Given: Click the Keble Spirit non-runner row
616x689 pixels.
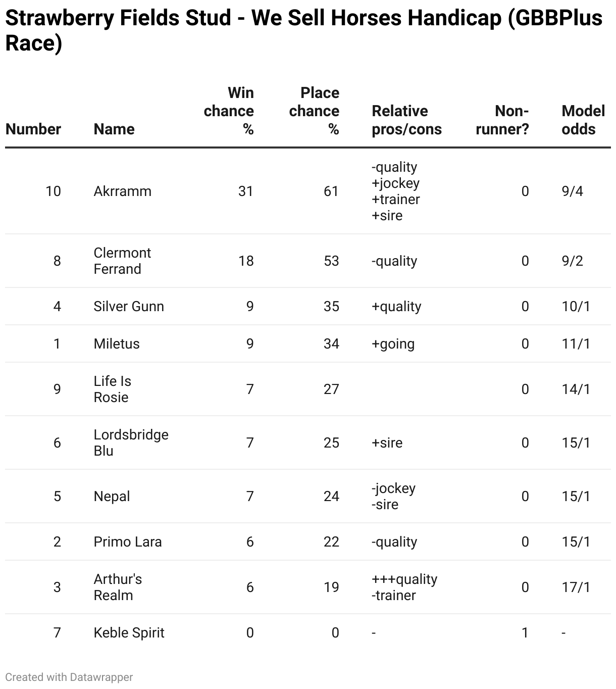Looking at the screenshot, I should tap(308, 632).
